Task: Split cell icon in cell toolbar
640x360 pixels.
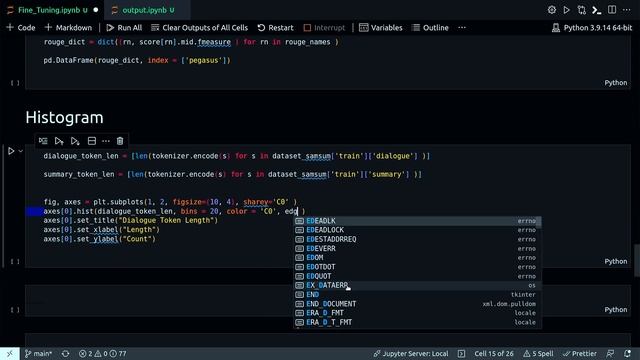Action: point(91,141)
